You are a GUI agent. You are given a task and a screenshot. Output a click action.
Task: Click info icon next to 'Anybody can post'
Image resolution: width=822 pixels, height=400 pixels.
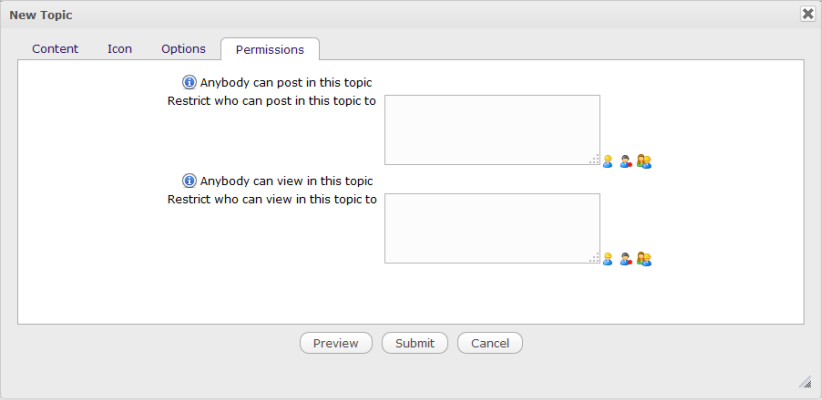pyautogui.click(x=189, y=83)
